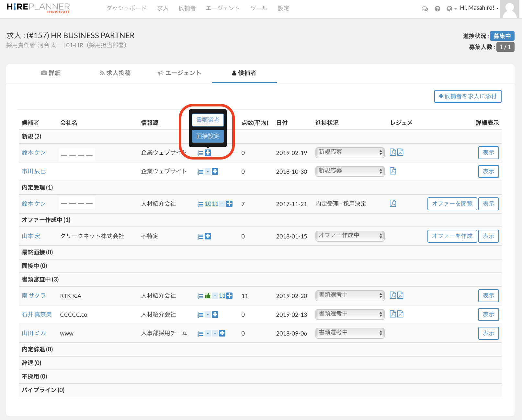The image size is (522, 420).
Task: Open 書類選考中 status dropdown for 山田 ミカ
Action: [350, 333]
